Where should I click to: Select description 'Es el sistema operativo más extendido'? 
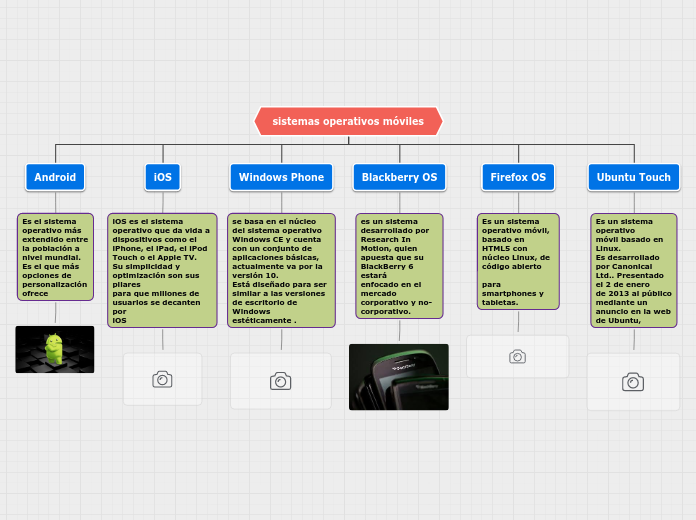(55, 257)
